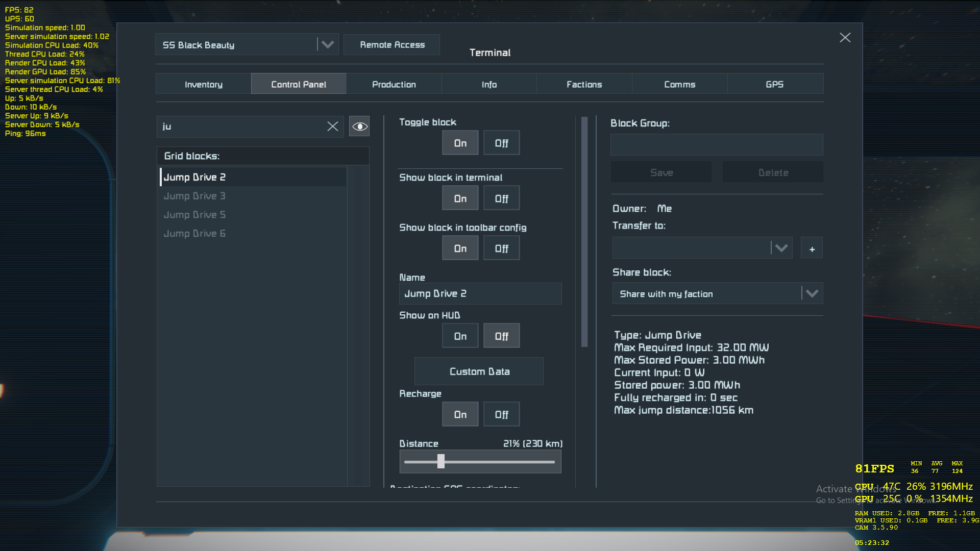The height and width of the screenshot is (551, 980).
Task: Switch to the Inventory tab
Action: coord(203,84)
